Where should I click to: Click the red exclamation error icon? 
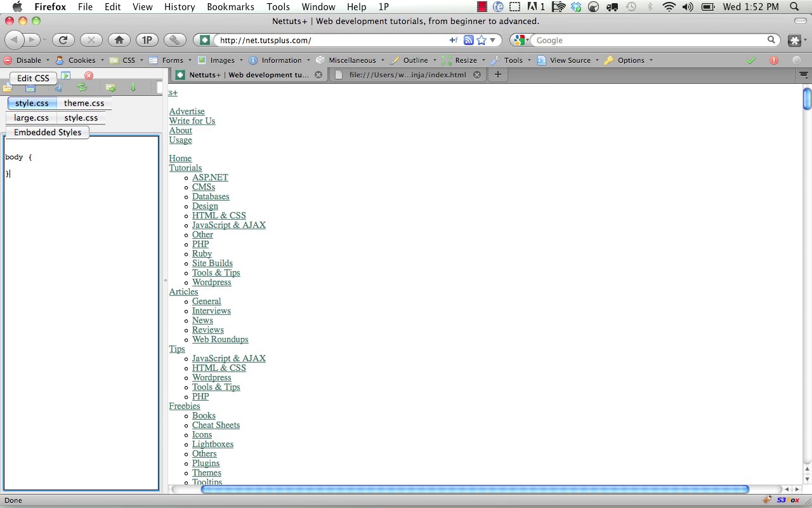pos(774,60)
